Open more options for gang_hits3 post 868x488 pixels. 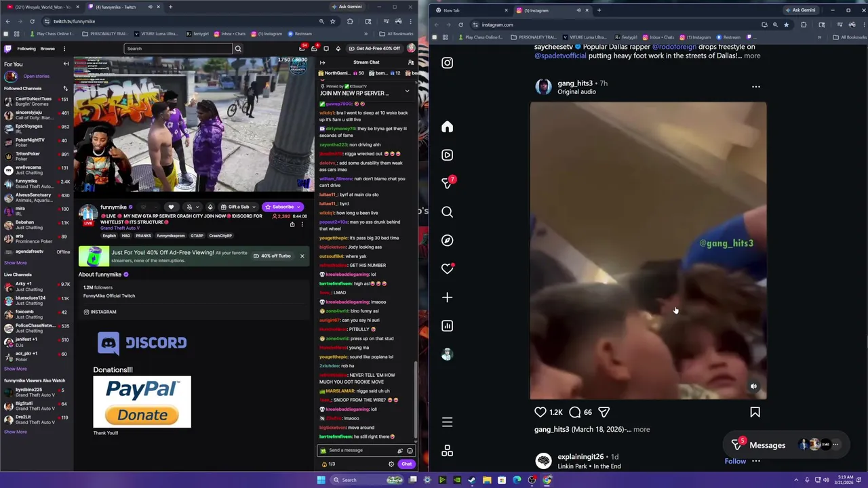756,87
